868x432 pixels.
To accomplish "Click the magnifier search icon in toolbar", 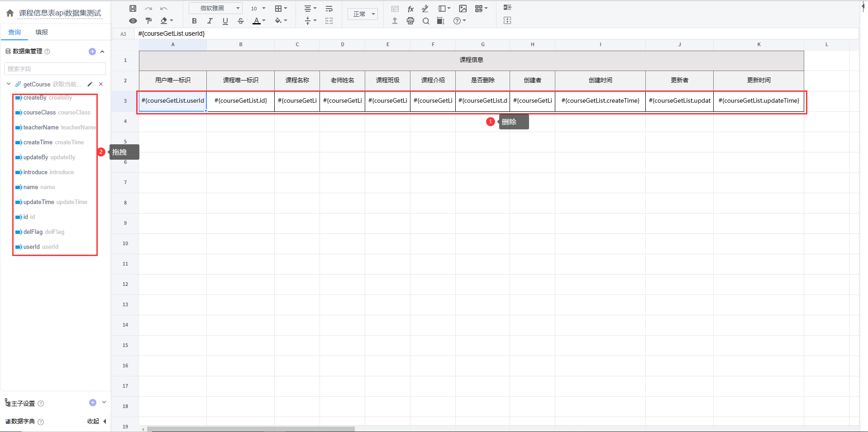I will point(426,21).
